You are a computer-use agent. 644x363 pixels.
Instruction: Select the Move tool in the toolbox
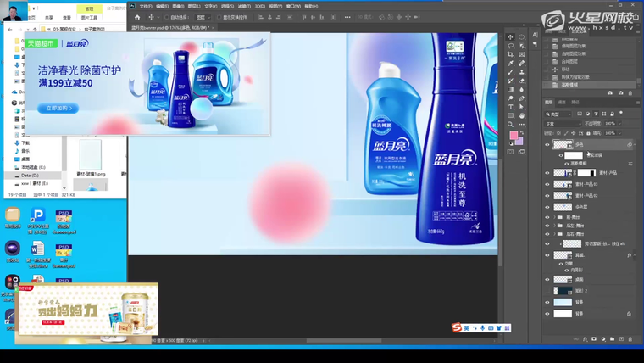click(510, 36)
